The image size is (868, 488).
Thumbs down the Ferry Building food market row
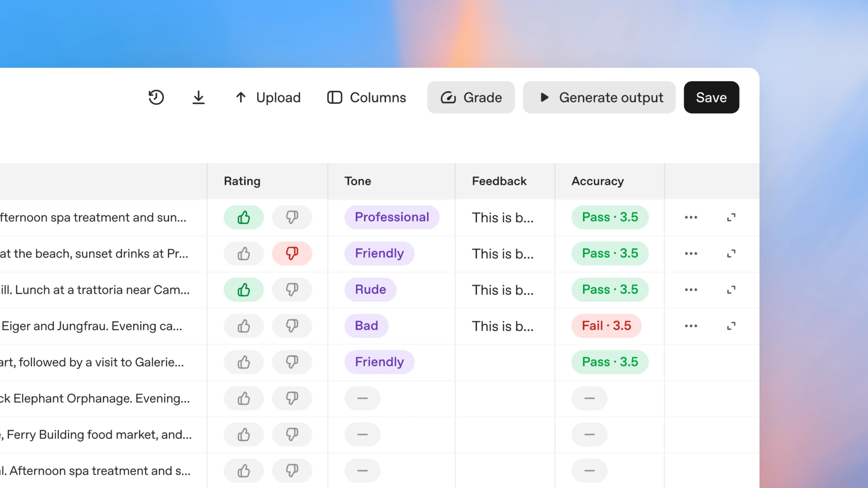click(x=292, y=434)
